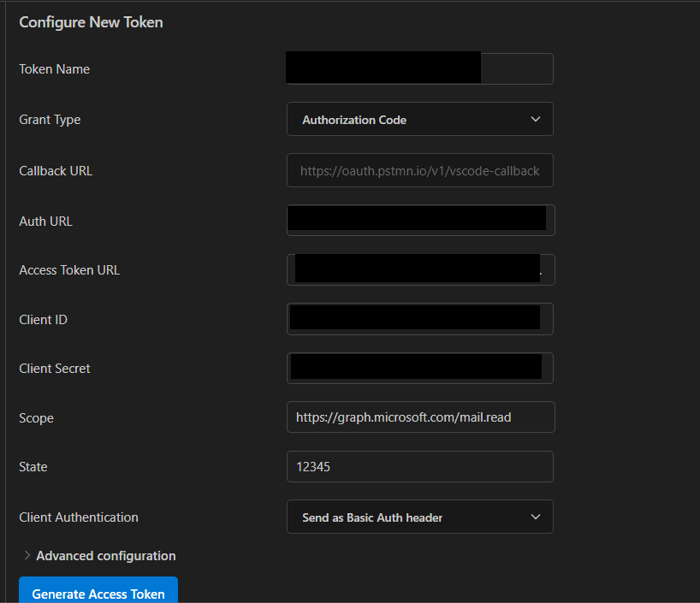This screenshot has height=603, width=700.
Task: Click the Grant Type chevron icon
Action: [536, 119]
